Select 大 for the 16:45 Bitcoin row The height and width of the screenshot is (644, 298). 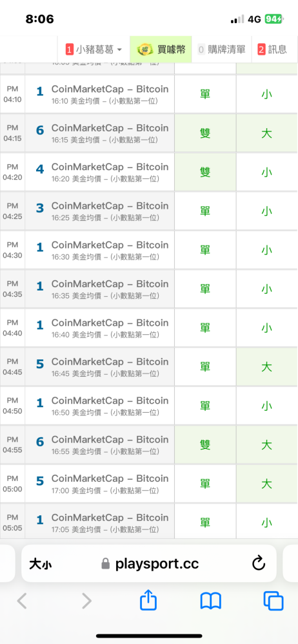pyautogui.click(x=267, y=367)
